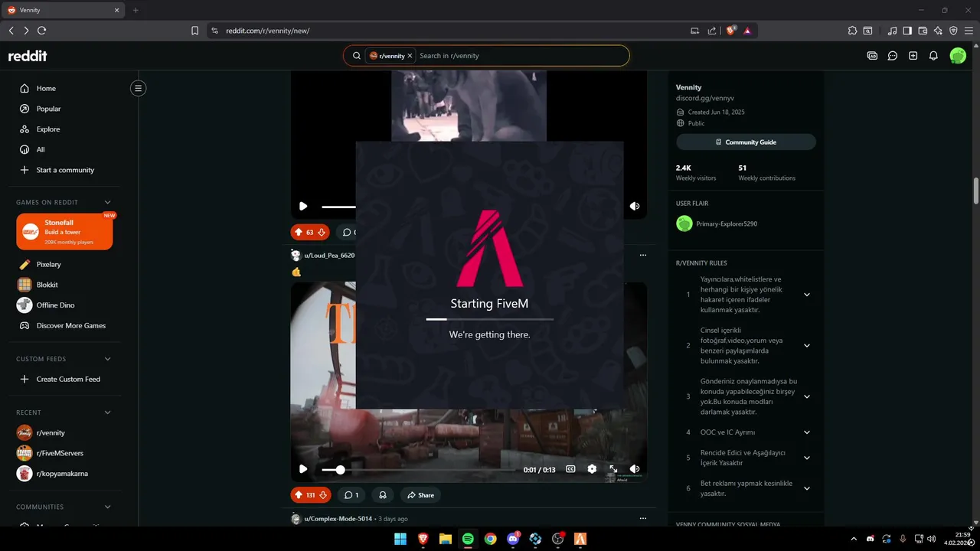Click the page vertical scrollbar
This screenshot has height=551, width=980.
[975, 191]
